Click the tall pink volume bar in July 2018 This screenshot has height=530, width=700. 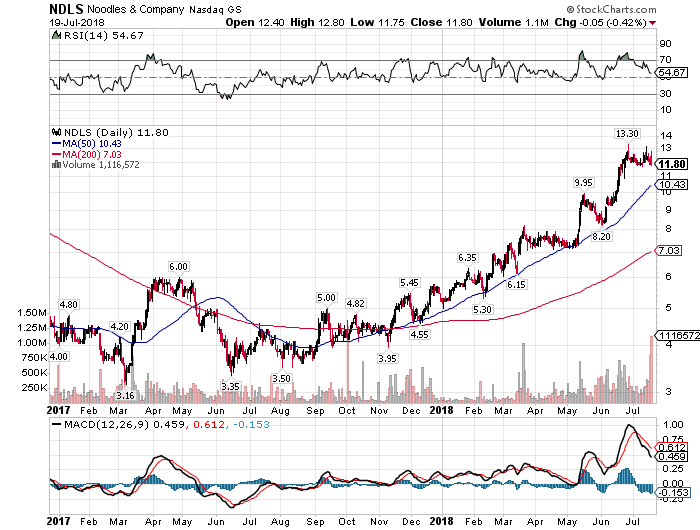tap(651, 370)
